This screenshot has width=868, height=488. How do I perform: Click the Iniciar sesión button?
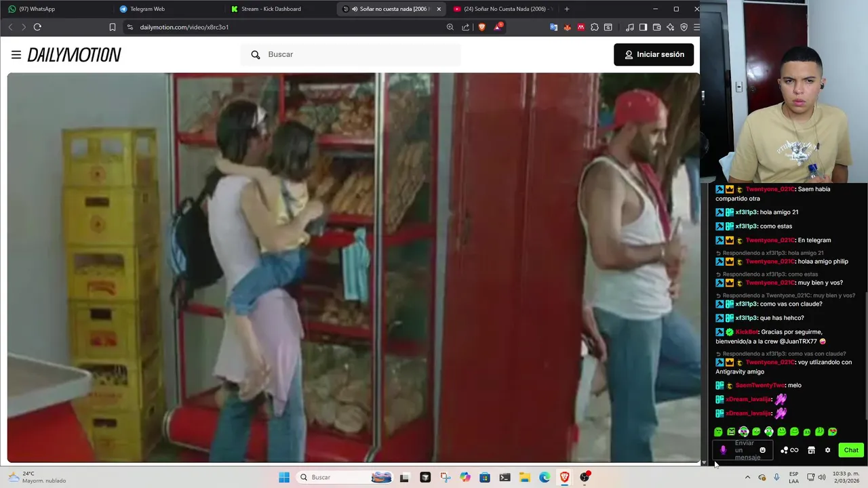pos(654,54)
